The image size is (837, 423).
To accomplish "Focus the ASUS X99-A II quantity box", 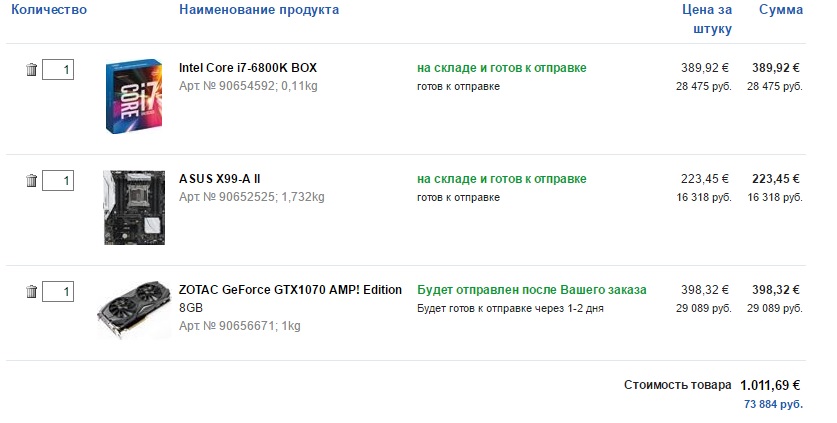I will click(x=58, y=181).
